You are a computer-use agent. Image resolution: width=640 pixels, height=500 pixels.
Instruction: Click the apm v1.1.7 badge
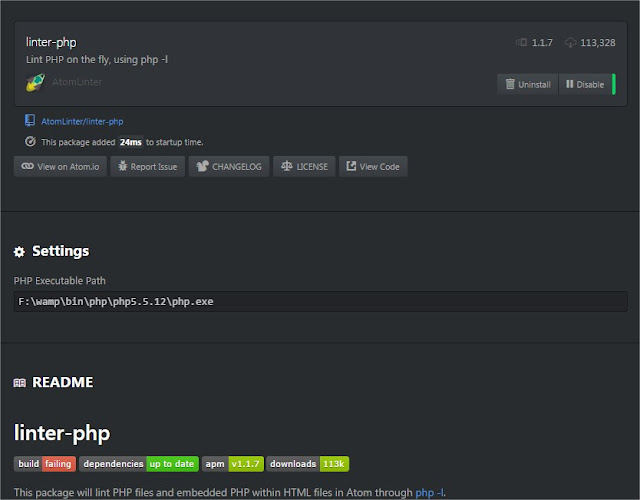pos(233,464)
